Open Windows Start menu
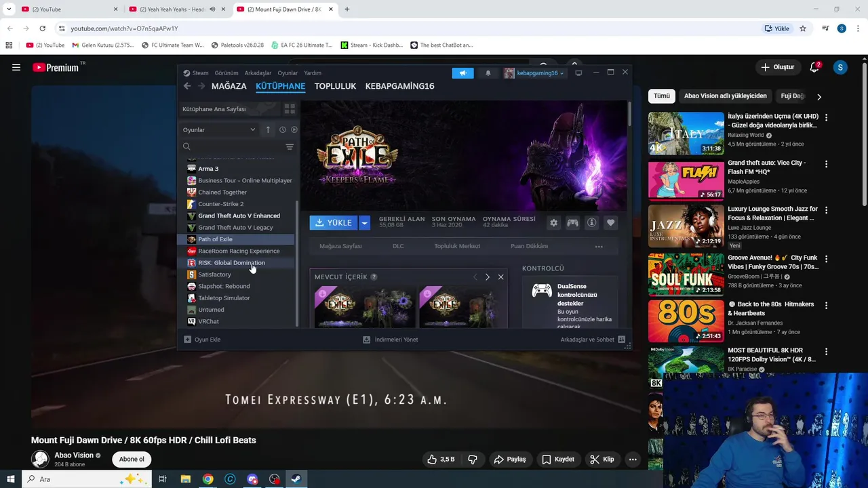This screenshot has height=488, width=868. (x=10, y=479)
